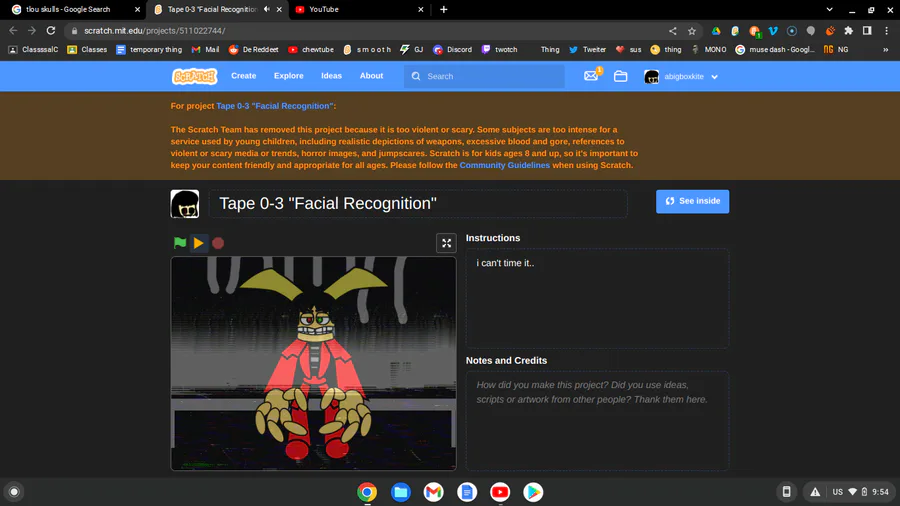Open the s m o o t h bookmark

367,50
